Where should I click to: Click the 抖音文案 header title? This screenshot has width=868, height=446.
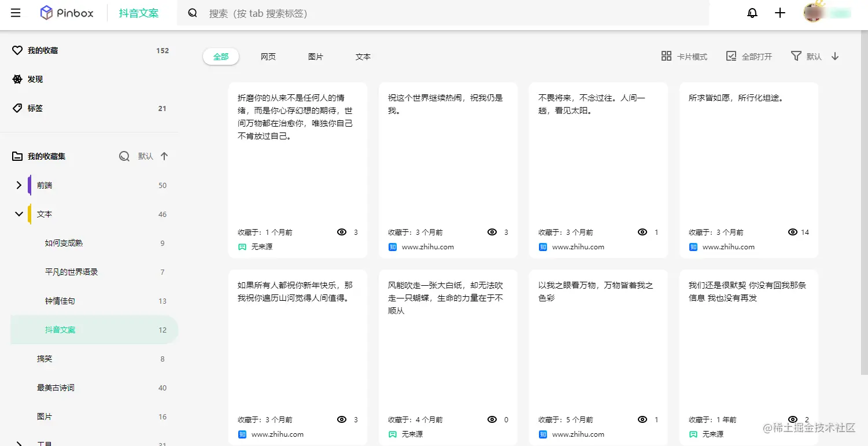[x=139, y=13]
